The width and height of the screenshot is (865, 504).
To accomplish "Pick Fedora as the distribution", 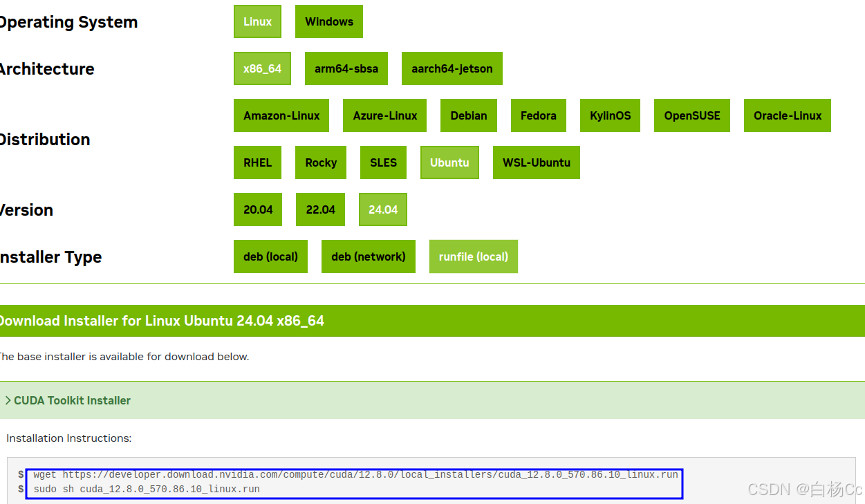I will point(539,115).
